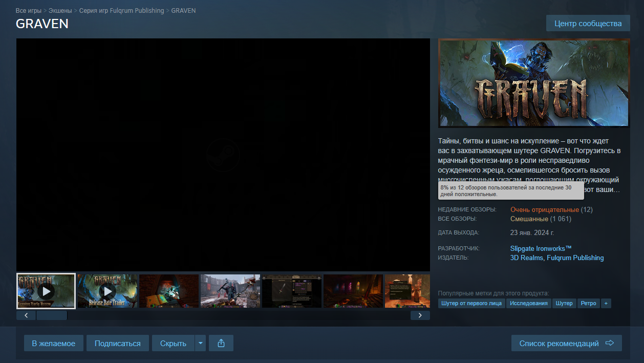Select the 'Исследования' tag
This screenshot has width=644, height=363.
point(529,303)
